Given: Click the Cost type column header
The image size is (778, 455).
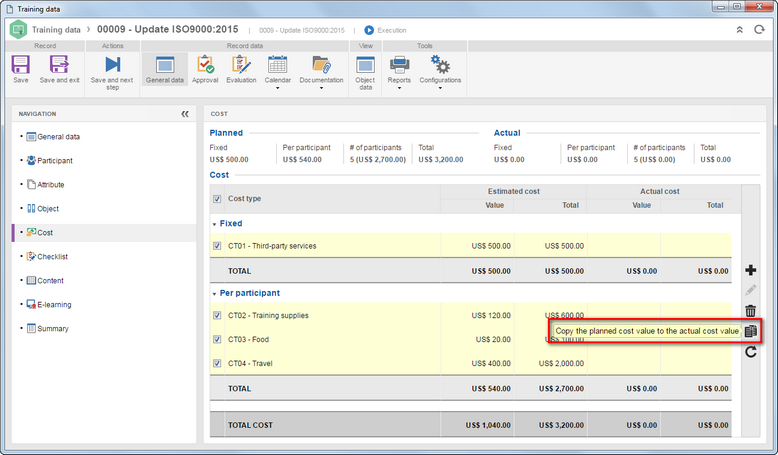Looking at the screenshot, I should pos(245,198).
